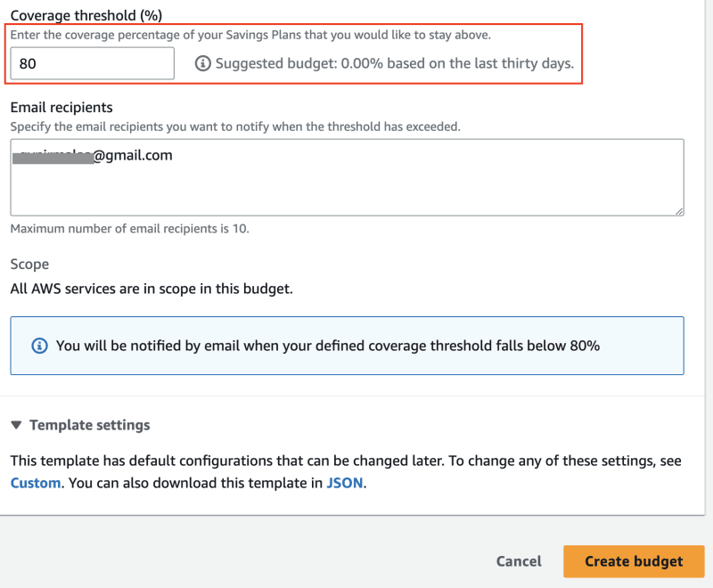Click the 'All AWS services are in scope' text
The width and height of the screenshot is (713, 588).
[x=152, y=289]
